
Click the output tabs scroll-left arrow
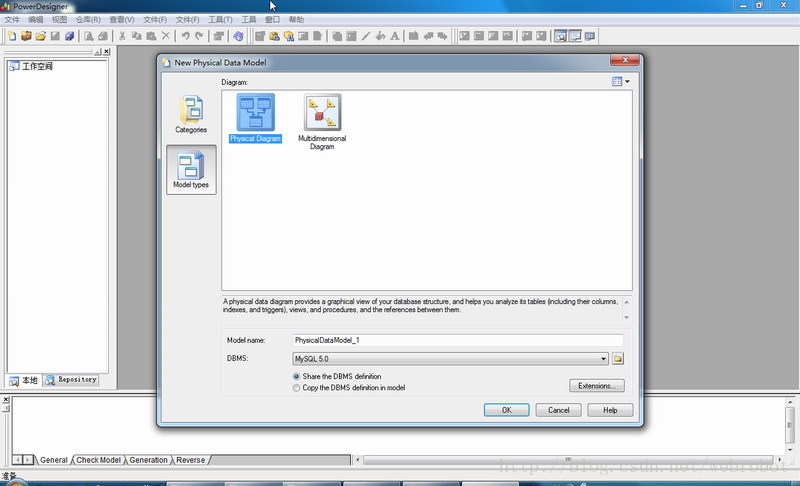17,460
